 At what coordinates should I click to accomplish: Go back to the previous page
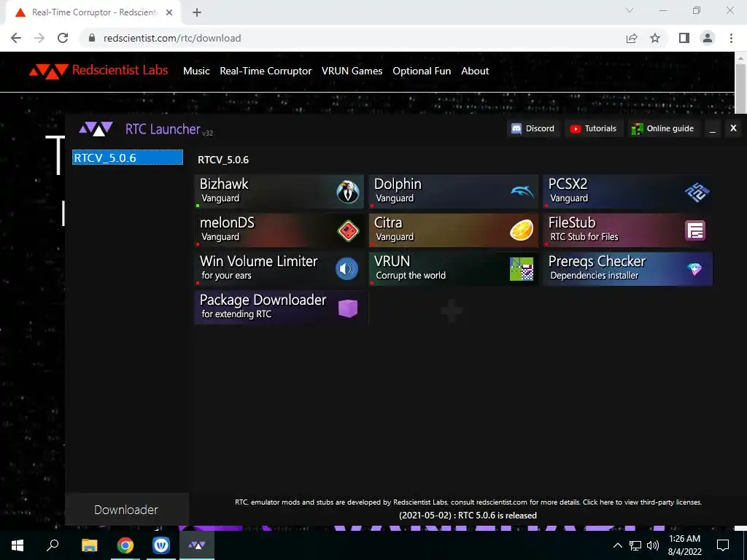(x=16, y=38)
